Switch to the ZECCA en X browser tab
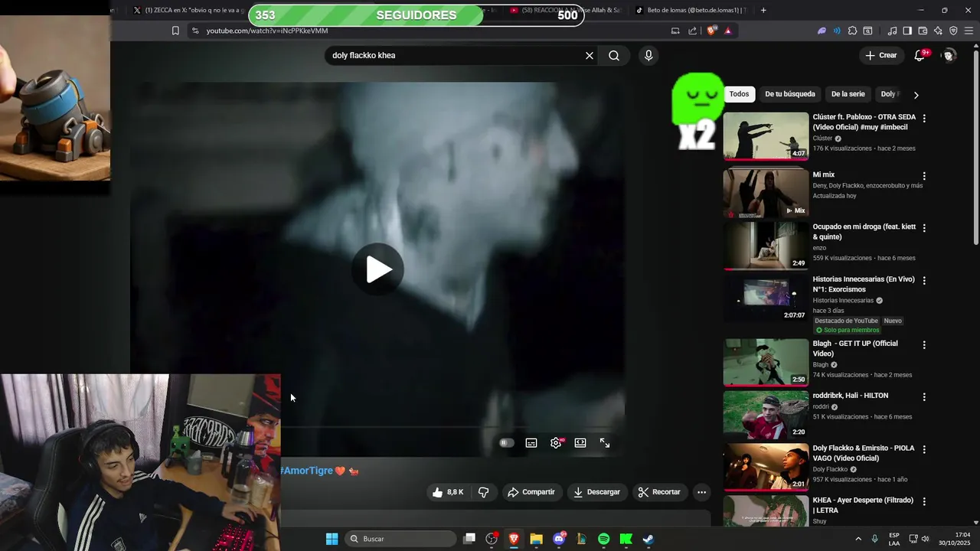 click(189, 10)
